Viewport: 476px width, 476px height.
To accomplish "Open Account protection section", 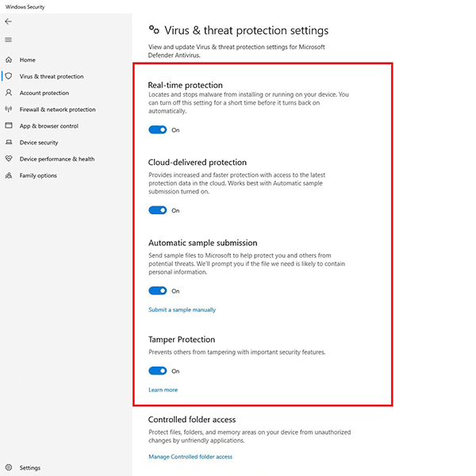I will click(44, 93).
